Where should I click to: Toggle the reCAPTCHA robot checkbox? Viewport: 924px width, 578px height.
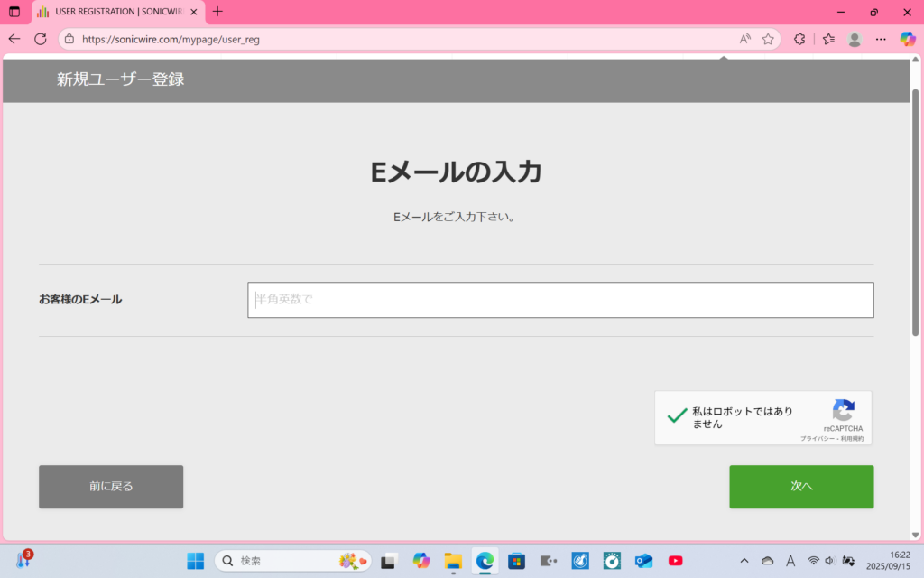[677, 416]
